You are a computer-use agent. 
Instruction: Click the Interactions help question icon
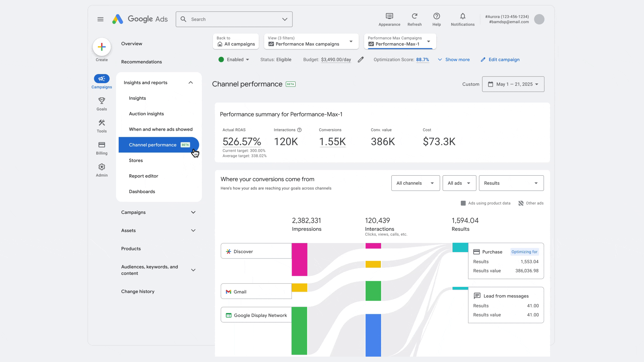click(x=300, y=130)
